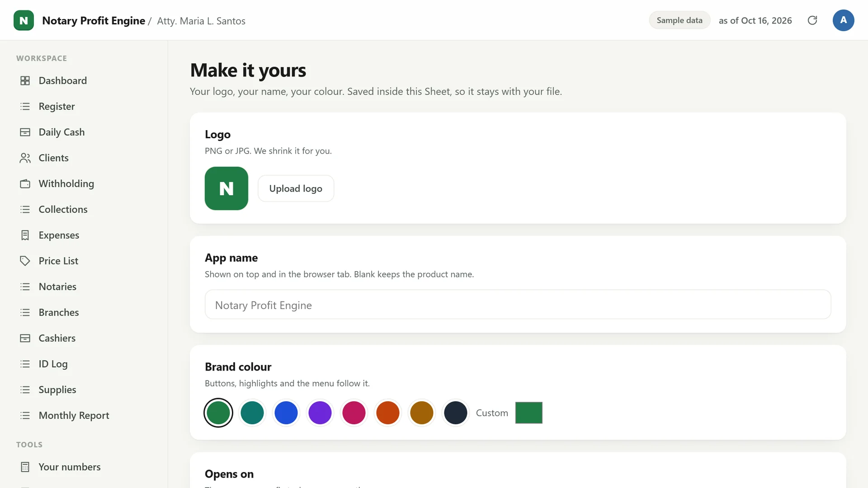The image size is (868, 488).
Task: Select the amber brown colour swatch
Action: point(422,413)
